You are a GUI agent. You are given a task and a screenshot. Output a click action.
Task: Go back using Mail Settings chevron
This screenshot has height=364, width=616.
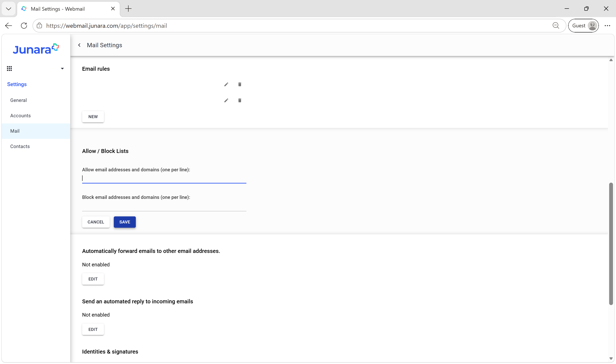click(79, 45)
